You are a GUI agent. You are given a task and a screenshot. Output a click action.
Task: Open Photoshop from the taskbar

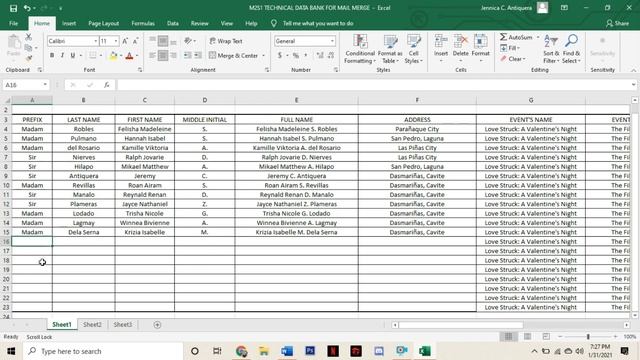(310, 351)
